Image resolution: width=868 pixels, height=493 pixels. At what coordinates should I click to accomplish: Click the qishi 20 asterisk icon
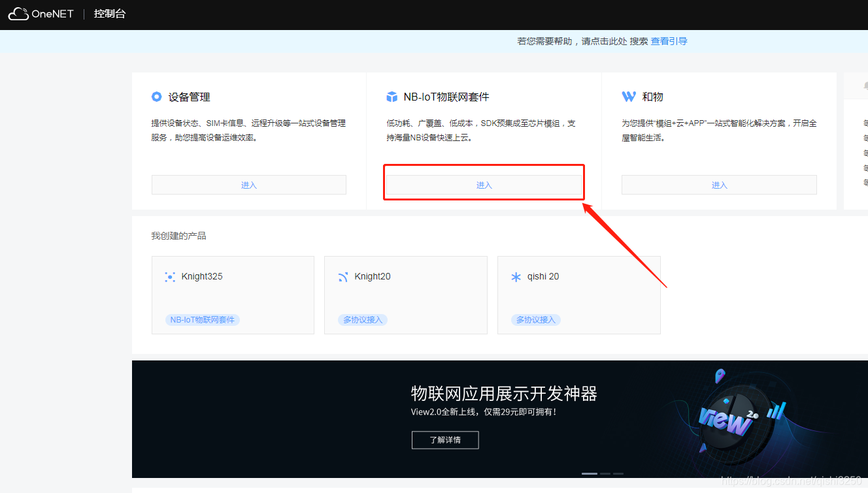pos(516,277)
